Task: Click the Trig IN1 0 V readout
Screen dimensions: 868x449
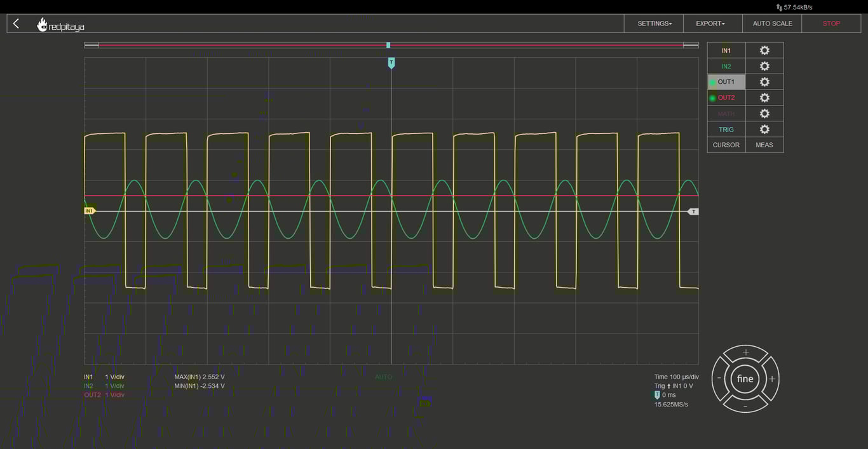Action: tap(674, 385)
